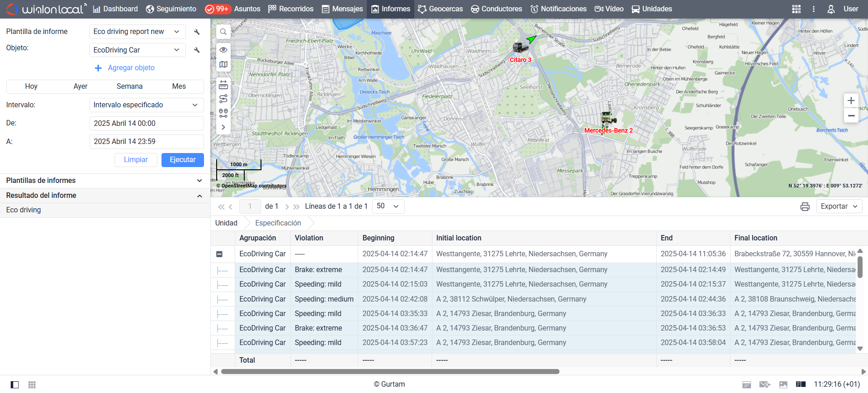Collapse the EcoDriving Car group row

[x=219, y=254]
